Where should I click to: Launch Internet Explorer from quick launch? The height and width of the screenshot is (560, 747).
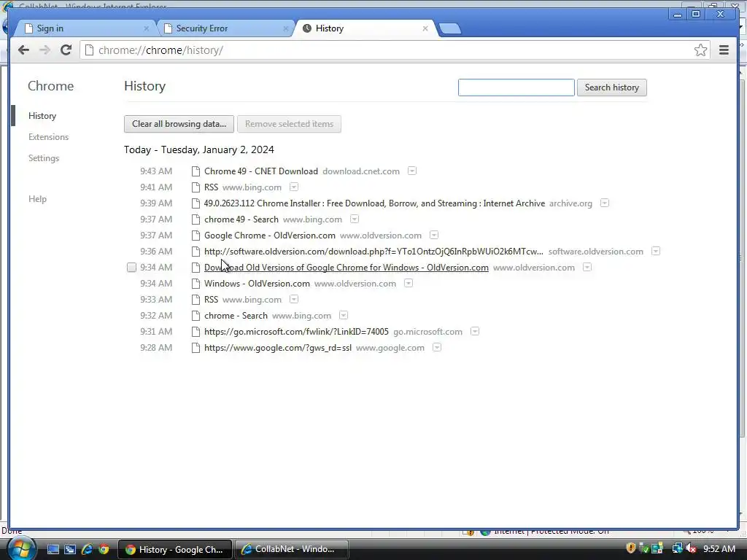tap(88, 549)
